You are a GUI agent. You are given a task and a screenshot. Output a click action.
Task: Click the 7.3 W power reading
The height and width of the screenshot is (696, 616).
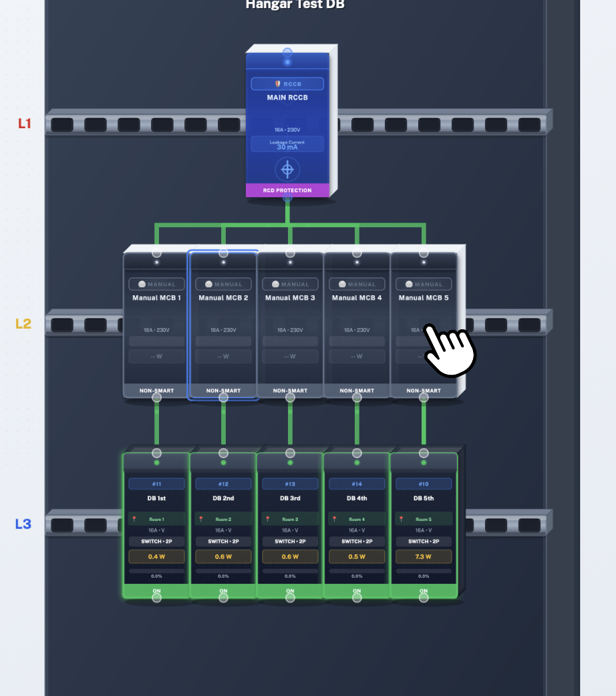424,556
